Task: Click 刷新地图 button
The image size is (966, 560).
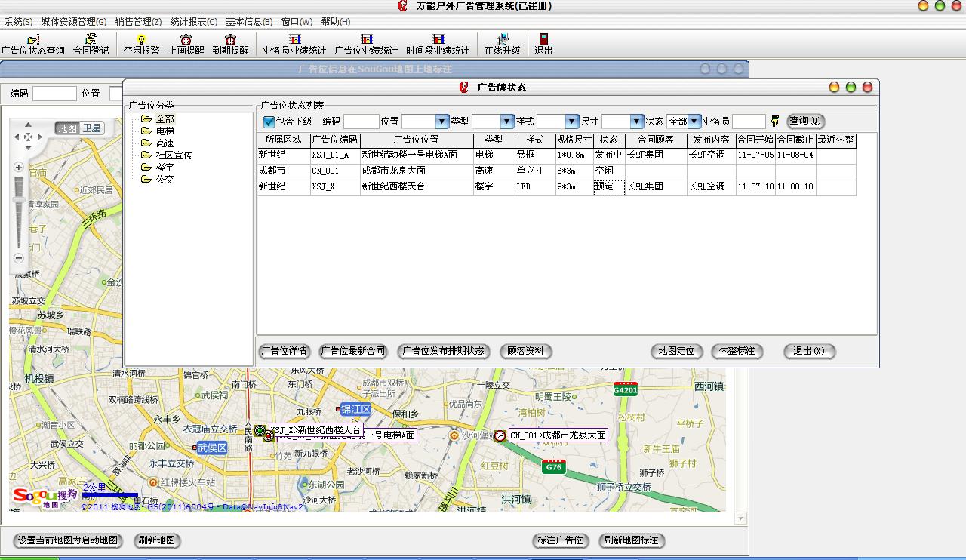Action: pos(157,540)
